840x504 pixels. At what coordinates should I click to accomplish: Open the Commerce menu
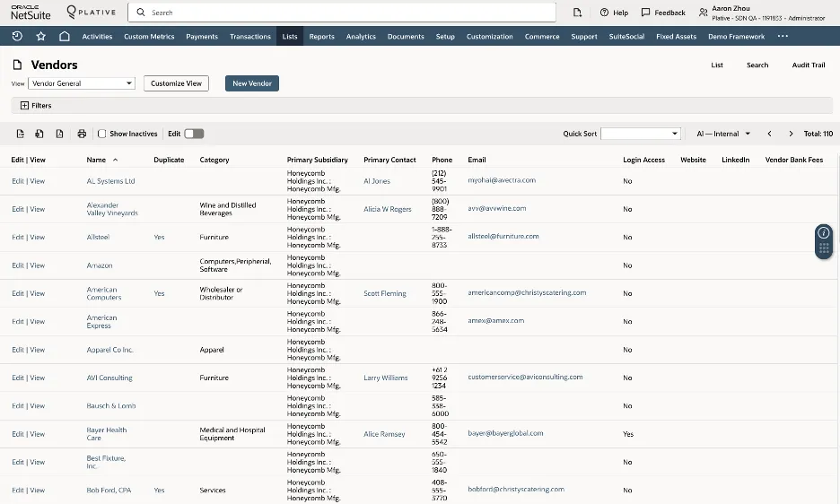click(x=542, y=37)
